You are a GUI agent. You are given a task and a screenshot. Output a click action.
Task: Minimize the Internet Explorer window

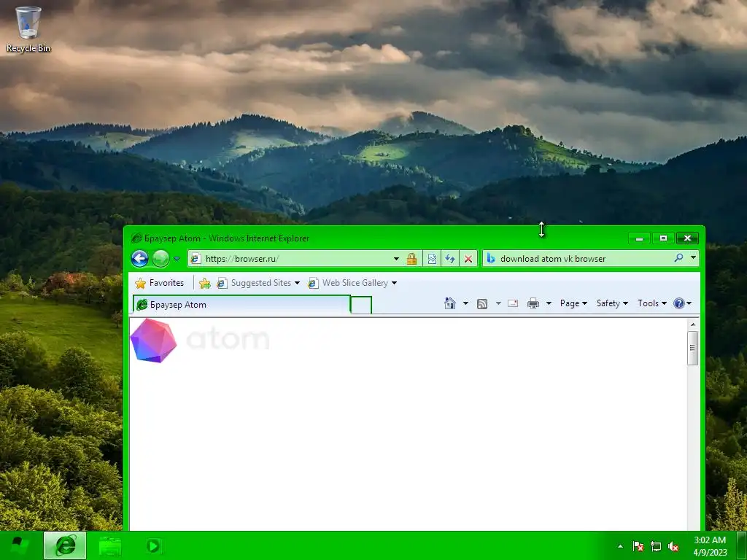click(x=640, y=238)
